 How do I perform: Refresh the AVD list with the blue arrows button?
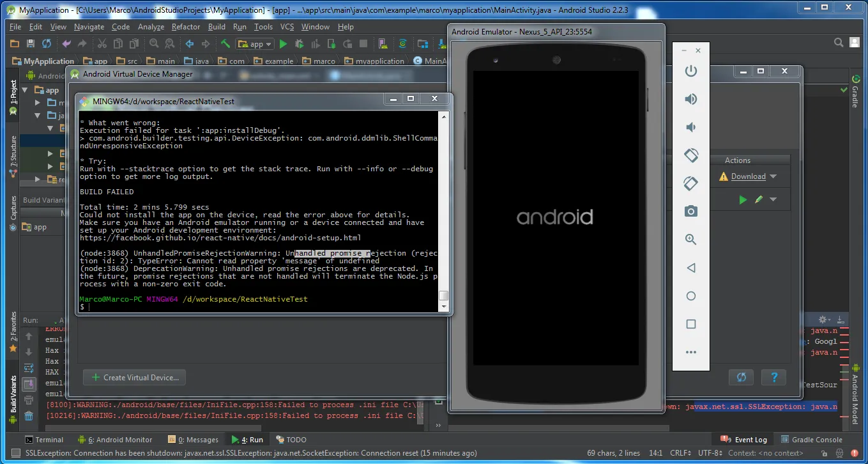click(741, 377)
